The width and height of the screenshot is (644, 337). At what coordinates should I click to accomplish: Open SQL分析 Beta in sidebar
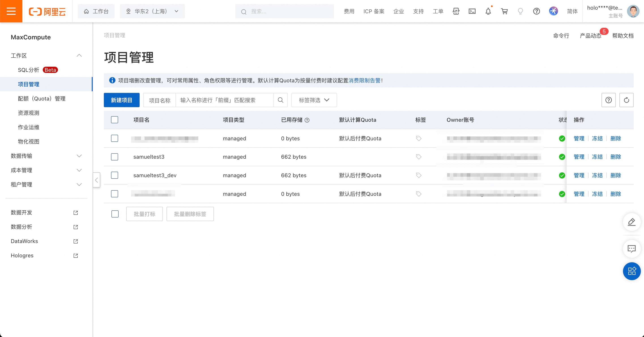click(x=46, y=70)
